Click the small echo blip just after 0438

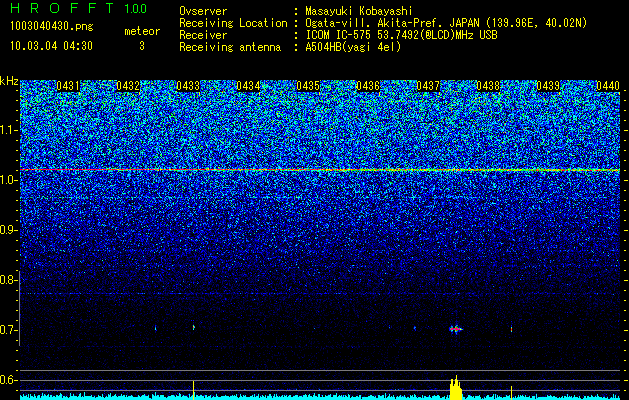pos(511,329)
